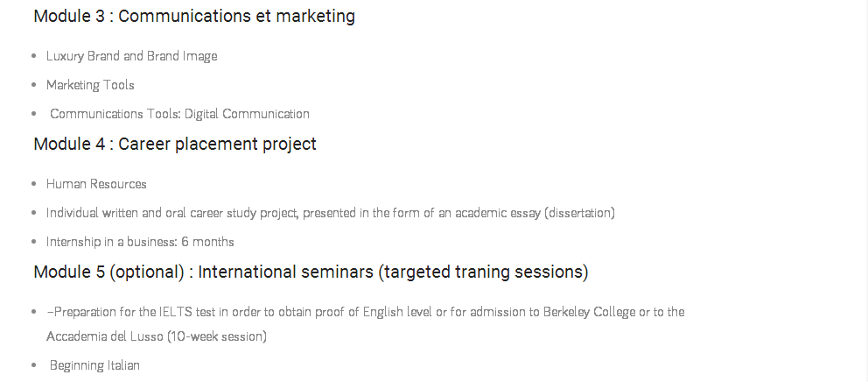Select the Marketing Tools list item
The image size is (868, 382).
point(90,85)
